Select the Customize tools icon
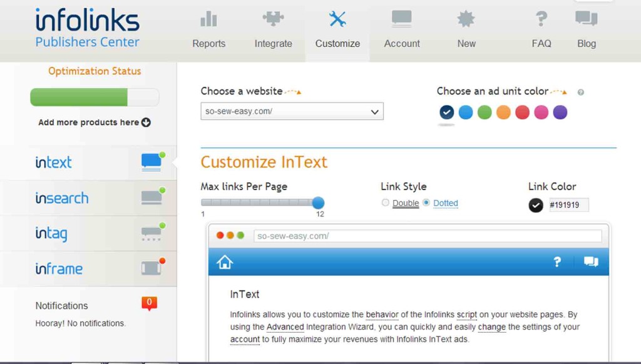This screenshot has width=641, height=364. pyautogui.click(x=337, y=19)
